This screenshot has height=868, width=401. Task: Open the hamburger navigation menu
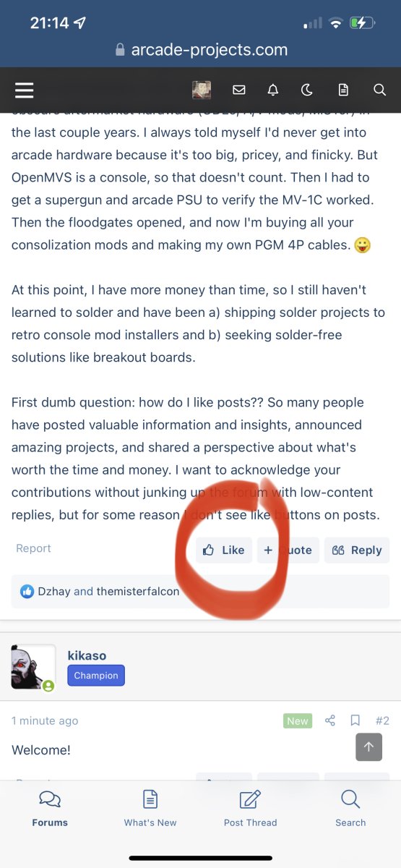pyautogui.click(x=25, y=90)
